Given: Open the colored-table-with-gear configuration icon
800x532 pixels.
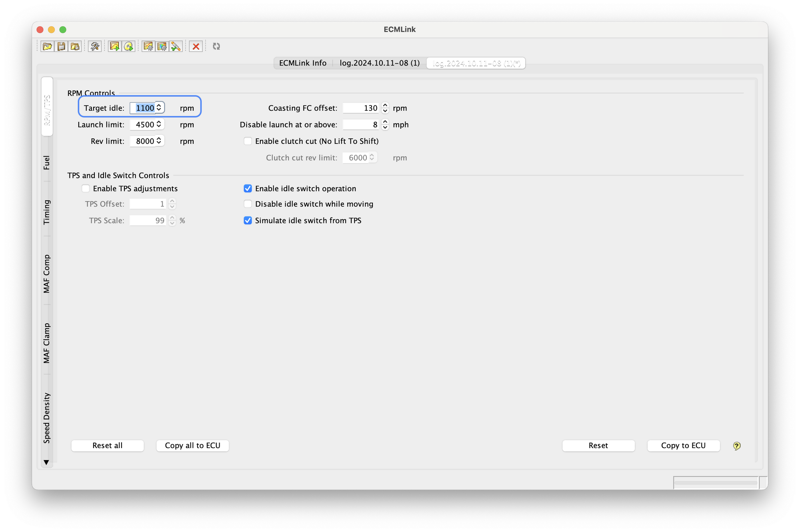Looking at the screenshot, I should [162, 46].
